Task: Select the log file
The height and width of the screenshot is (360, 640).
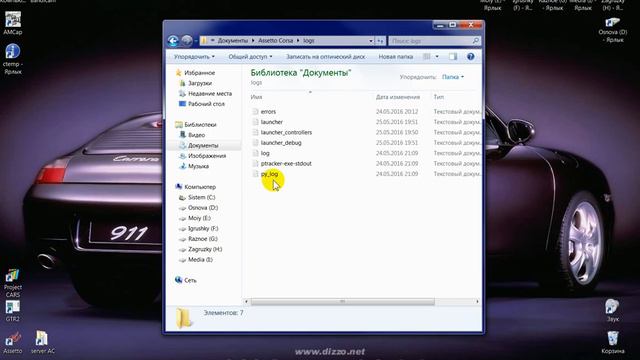Action: tap(265, 153)
